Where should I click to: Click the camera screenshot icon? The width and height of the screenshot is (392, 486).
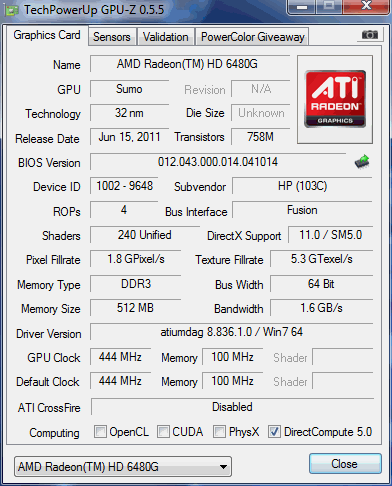(x=370, y=35)
